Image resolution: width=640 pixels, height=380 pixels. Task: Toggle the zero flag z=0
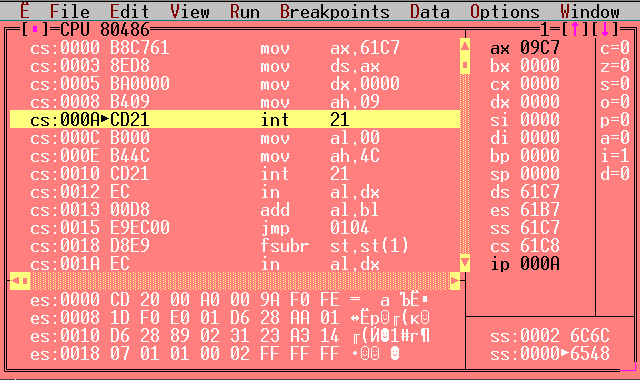615,66
